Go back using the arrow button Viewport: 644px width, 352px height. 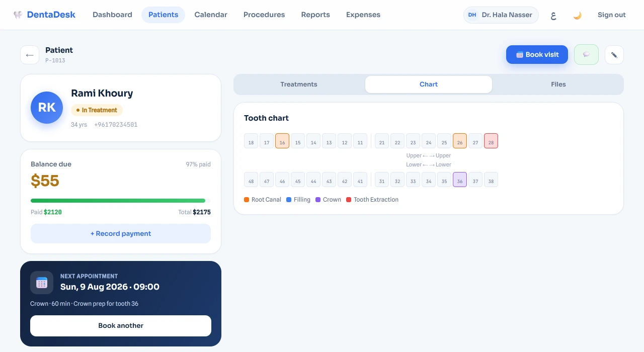pos(30,55)
